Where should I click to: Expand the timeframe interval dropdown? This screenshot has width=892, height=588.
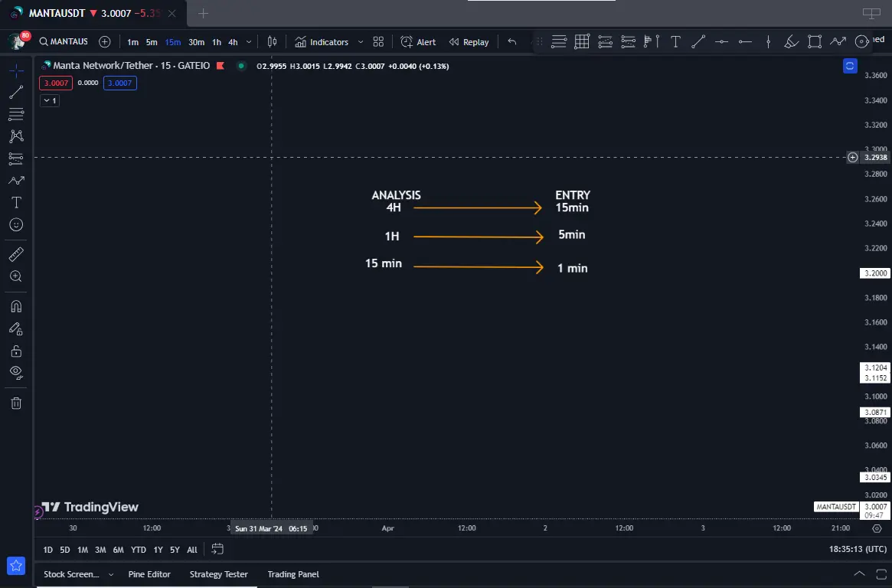pos(249,42)
